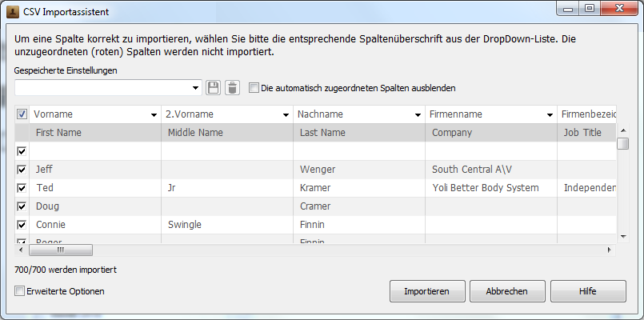The height and width of the screenshot is (320, 644).
Task: Click the CSV Importassistent title bar icon
Action: tap(14, 11)
